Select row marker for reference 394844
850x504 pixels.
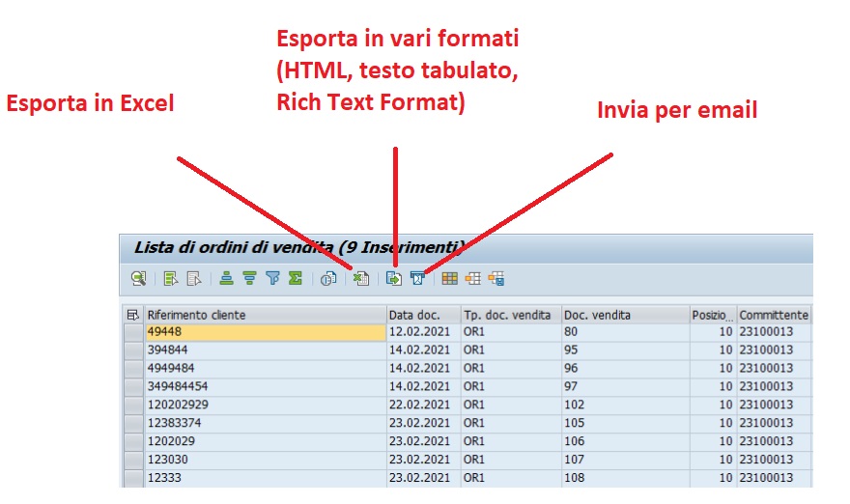pos(133,350)
